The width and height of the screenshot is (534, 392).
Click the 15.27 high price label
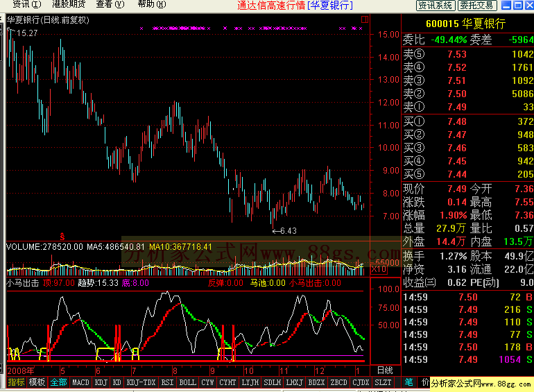pyautogui.click(x=27, y=33)
